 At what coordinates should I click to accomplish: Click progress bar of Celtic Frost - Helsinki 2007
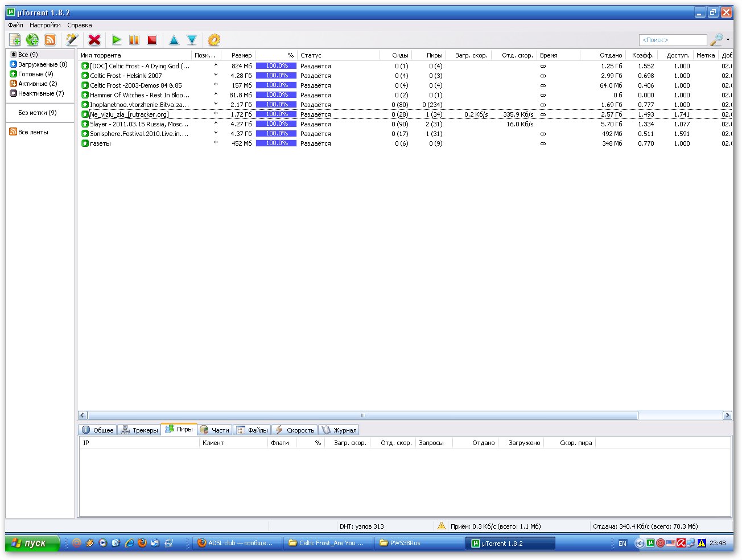(x=276, y=76)
